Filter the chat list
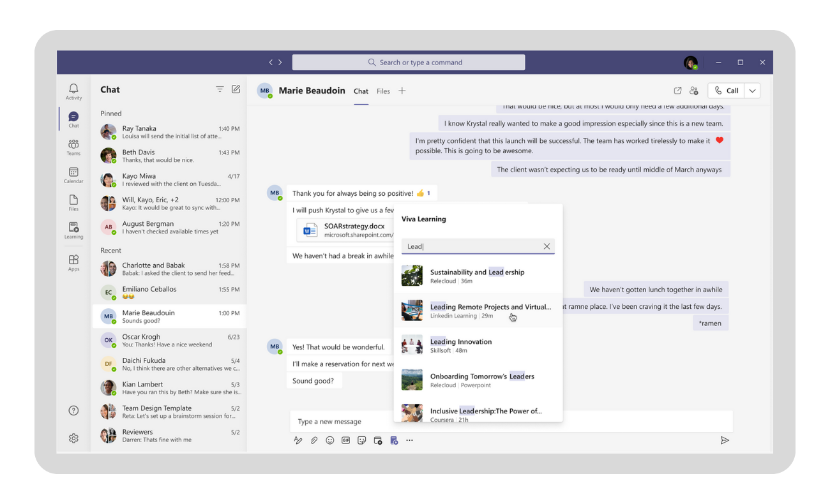Screen dimensions: 830x504 click(220, 89)
